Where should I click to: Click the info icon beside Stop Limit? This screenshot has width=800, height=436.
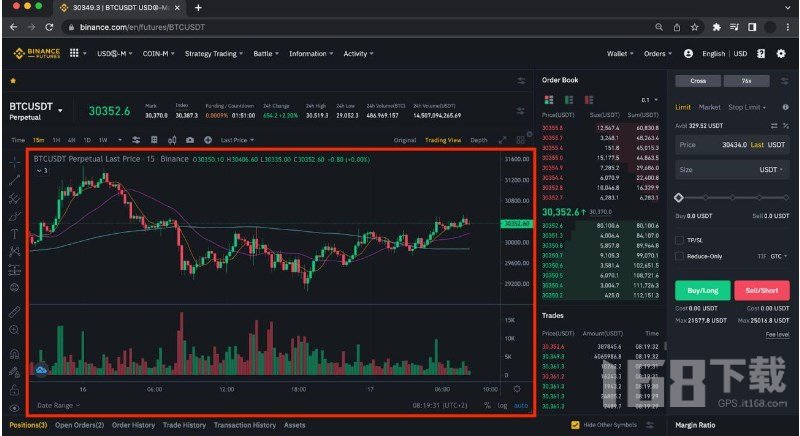pos(786,107)
